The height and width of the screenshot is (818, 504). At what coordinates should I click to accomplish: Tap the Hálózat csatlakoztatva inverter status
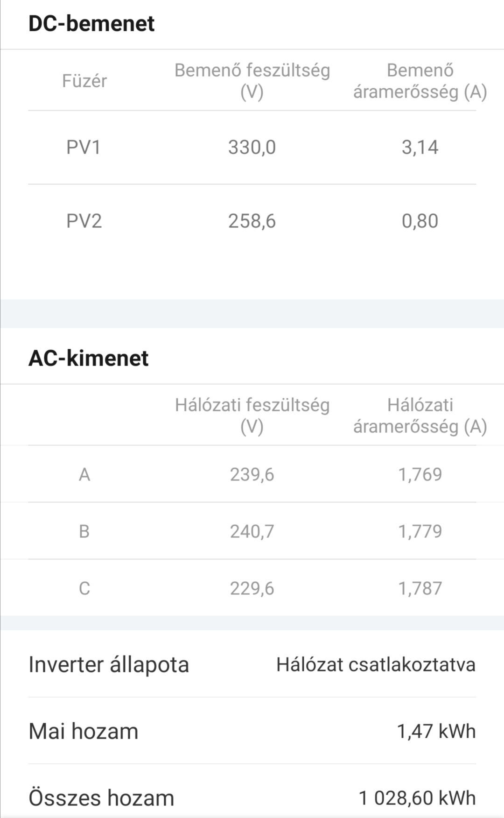coord(376,664)
